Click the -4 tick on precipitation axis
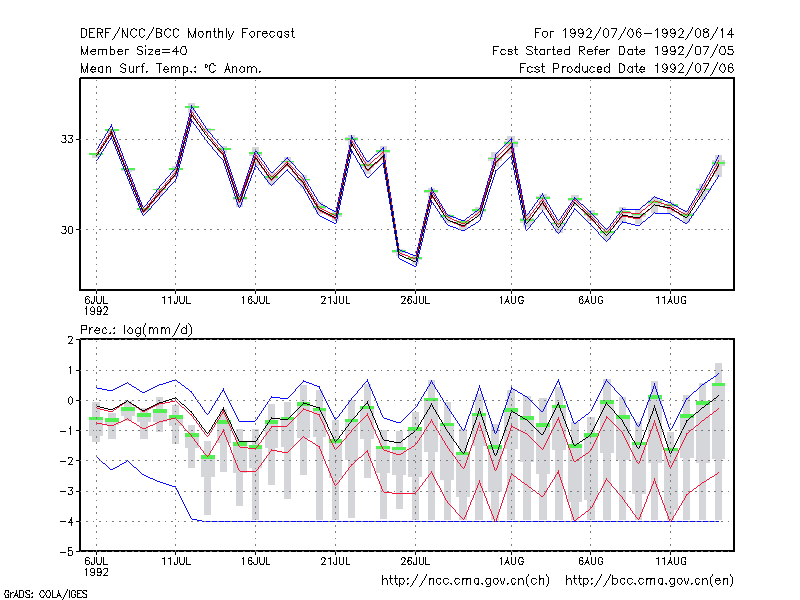Image resolution: width=800 pixels, height=600 pixels. (x=67, y=522)
